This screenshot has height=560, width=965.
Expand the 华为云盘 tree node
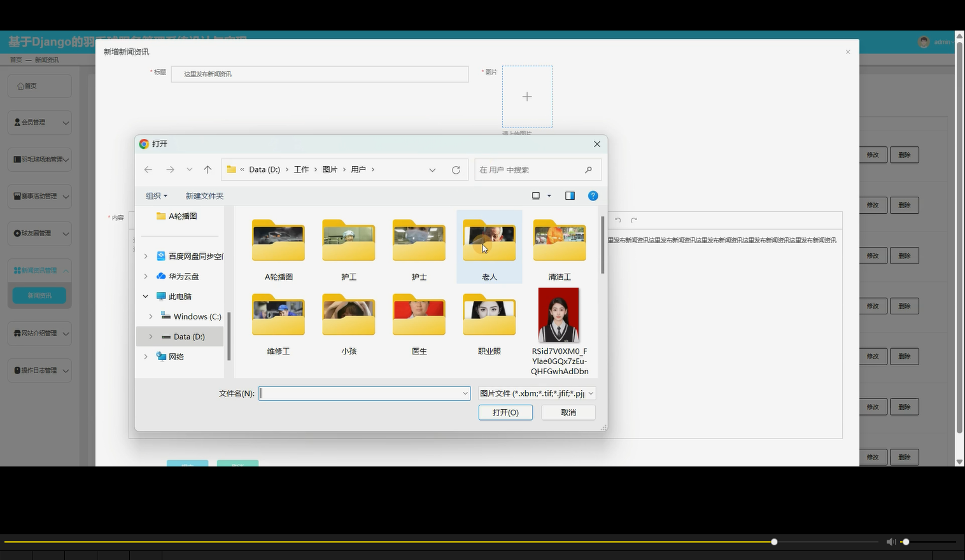146,276
